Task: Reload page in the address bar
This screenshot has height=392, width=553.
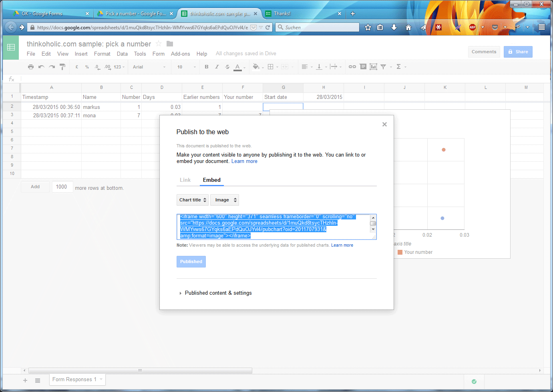Action: (x=268, y=27)
